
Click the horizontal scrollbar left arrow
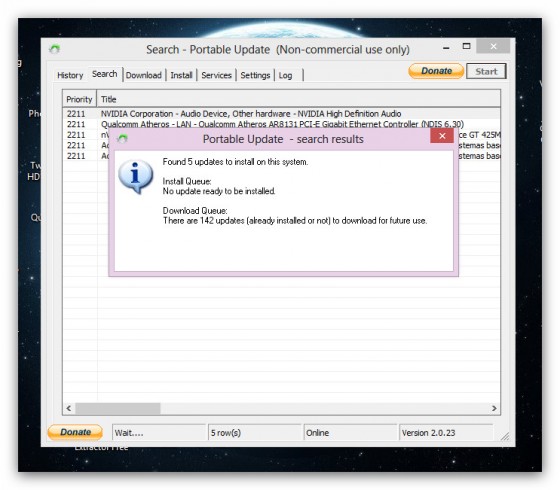click(x=69, y=408)
